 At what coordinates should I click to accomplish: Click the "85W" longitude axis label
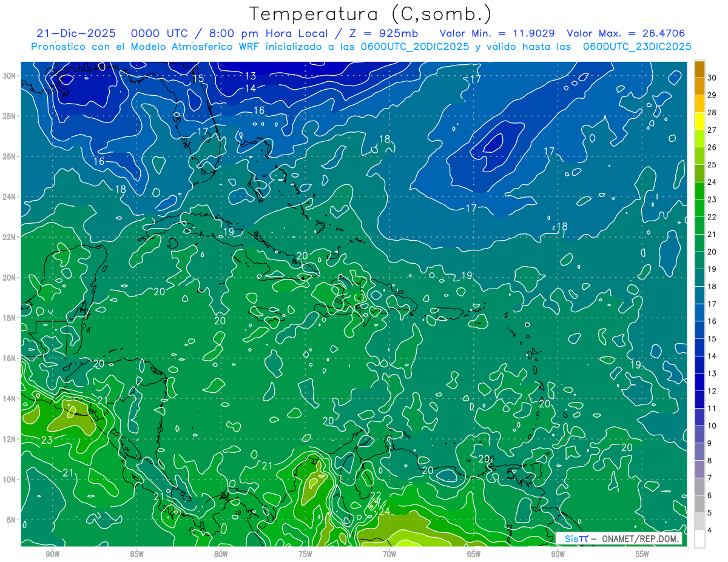pyautogui.click(x=136, y=554)
